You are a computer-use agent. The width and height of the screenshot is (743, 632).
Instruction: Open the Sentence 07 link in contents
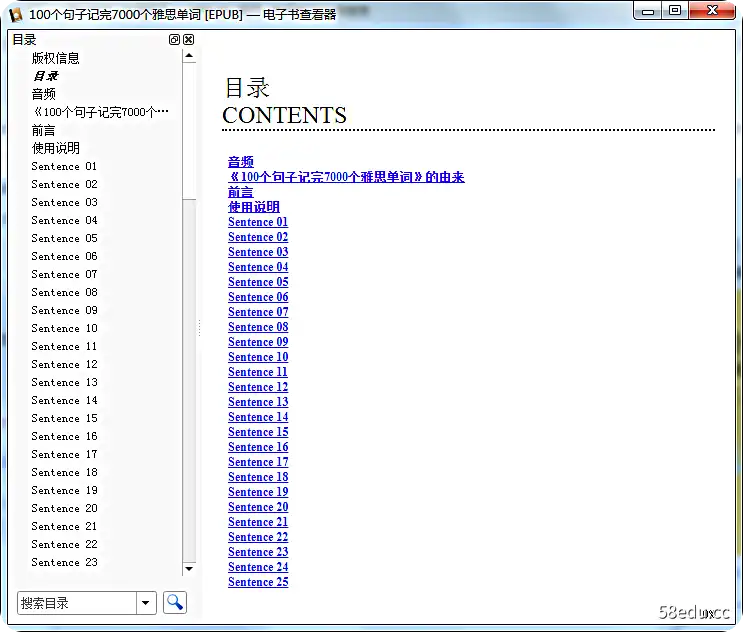pos(258,312)
